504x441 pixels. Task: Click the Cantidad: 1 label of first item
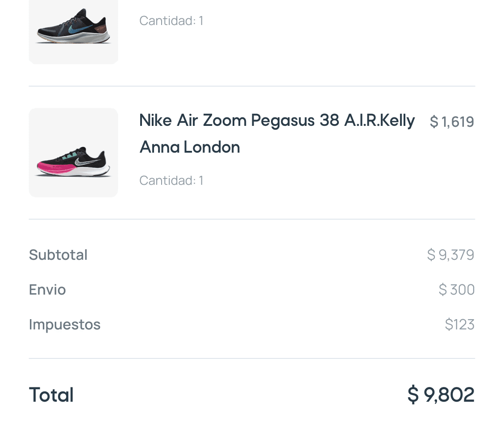171,21
